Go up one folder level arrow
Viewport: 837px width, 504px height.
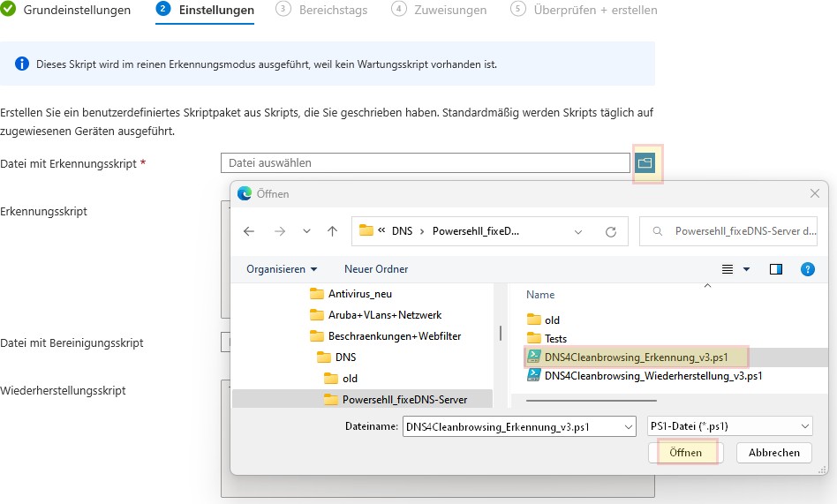point(332,231)
